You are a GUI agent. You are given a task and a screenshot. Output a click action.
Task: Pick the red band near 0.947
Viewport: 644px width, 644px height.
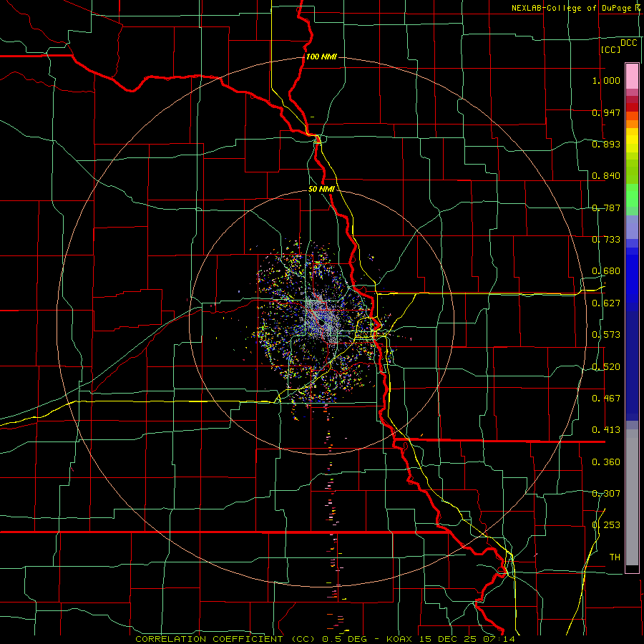(x=632, y=107)
